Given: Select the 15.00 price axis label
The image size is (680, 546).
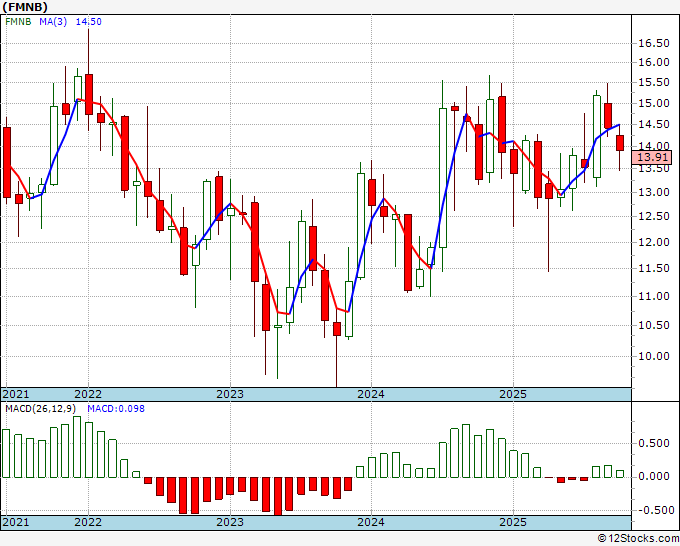Looking at the screenshot, I should pos(654,103).
